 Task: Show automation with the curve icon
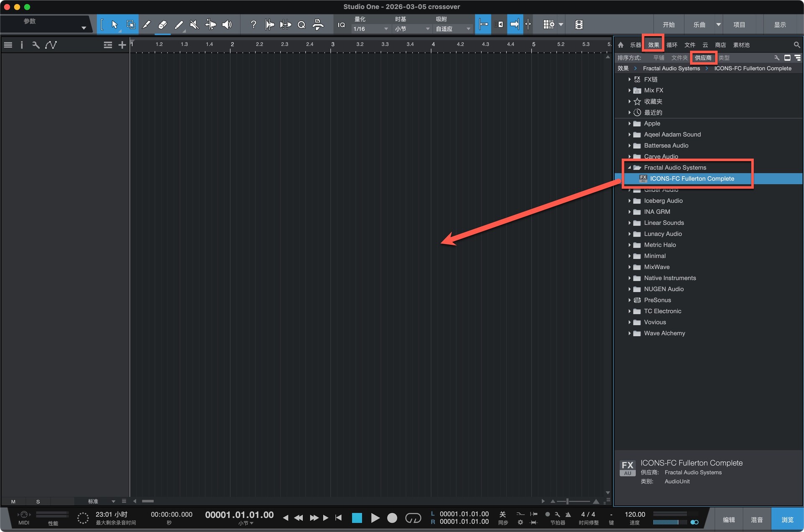(x=51, y=45)
